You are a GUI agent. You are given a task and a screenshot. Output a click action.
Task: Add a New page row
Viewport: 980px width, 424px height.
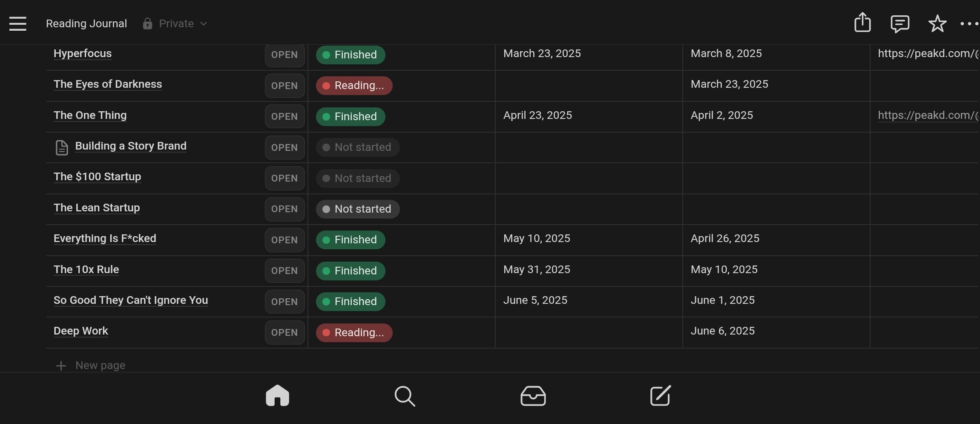90,366
